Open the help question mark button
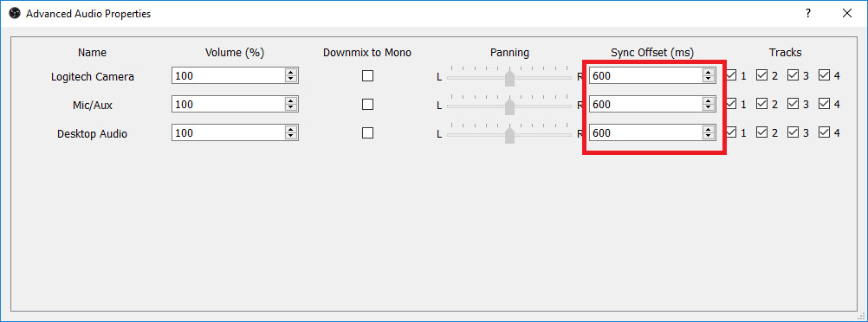The height and width of the screenshot is (322, 868). click(808, 14)
